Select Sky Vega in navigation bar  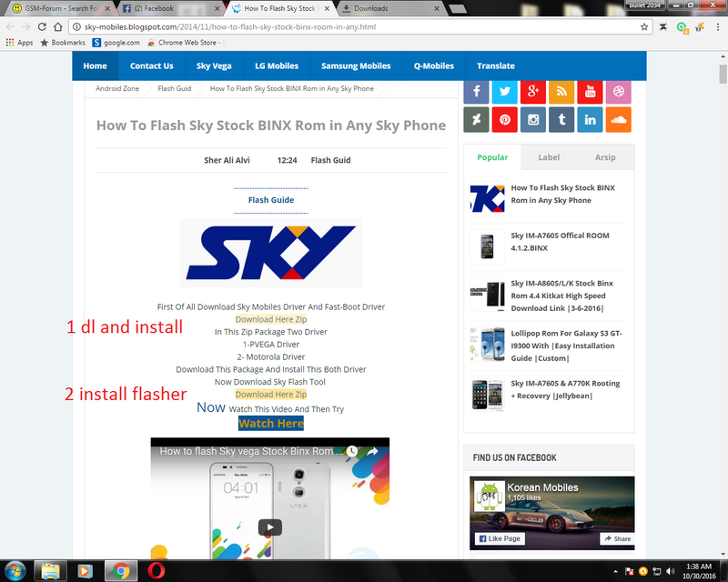point(216,65)
